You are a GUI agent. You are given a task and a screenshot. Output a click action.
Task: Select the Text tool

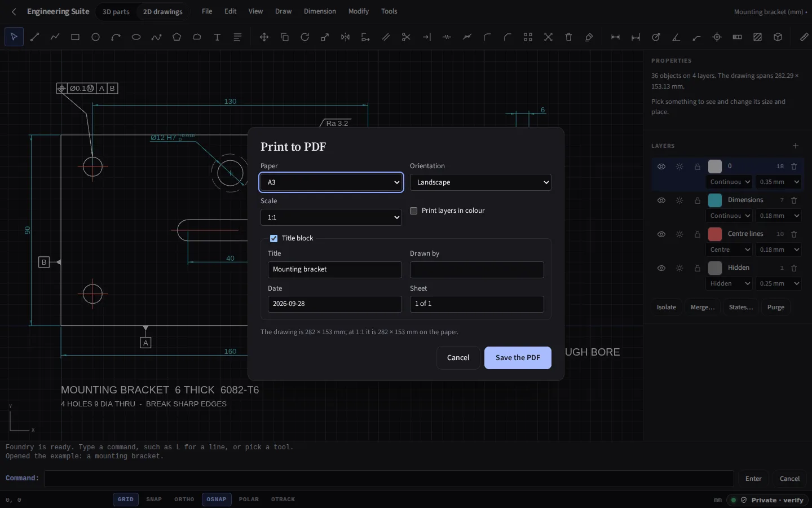217,37
